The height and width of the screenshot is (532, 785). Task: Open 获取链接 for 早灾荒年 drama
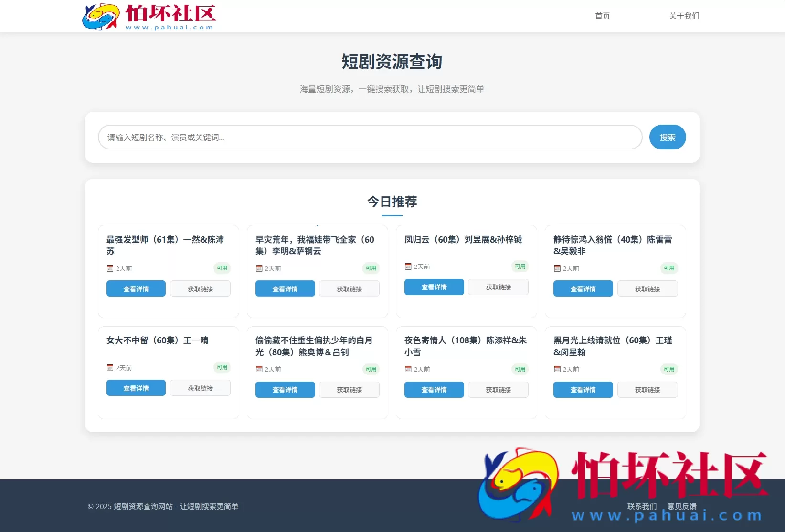pyautogui.click(x=349, y=288)
